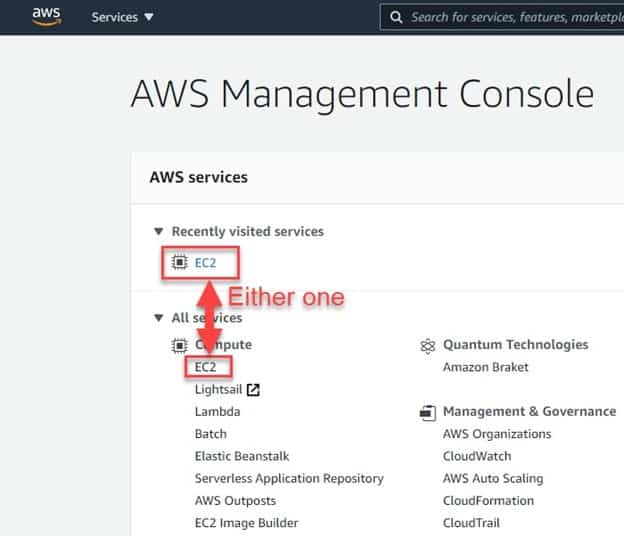Screen dimensions: 624x536
Task: Click the search magnifier icon
Action: point(396,17)
